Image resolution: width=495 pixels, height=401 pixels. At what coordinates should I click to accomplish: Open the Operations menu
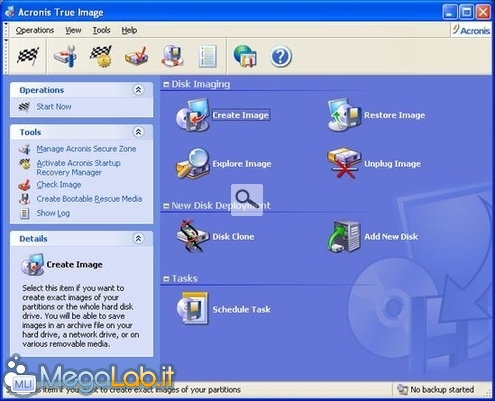[x=35, y=30]
